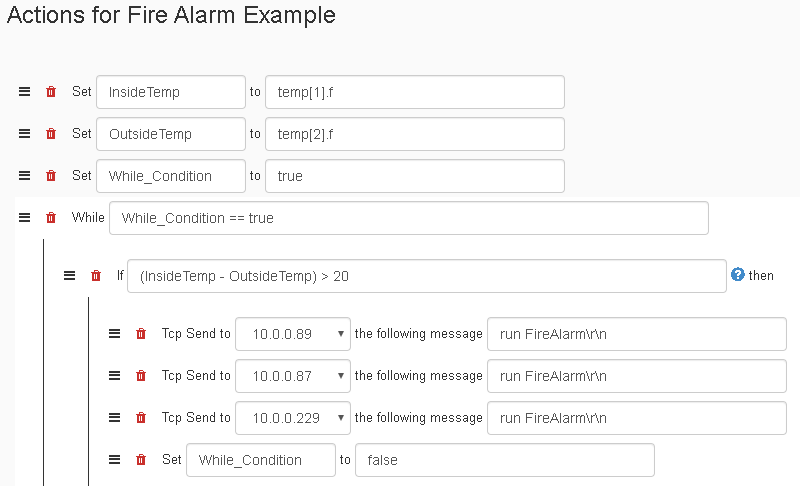Delete the Tcp Send to 10.0.0.89 action
This screenshot has width=800, height=486.
pyautogui.click(x=141, y=334)
